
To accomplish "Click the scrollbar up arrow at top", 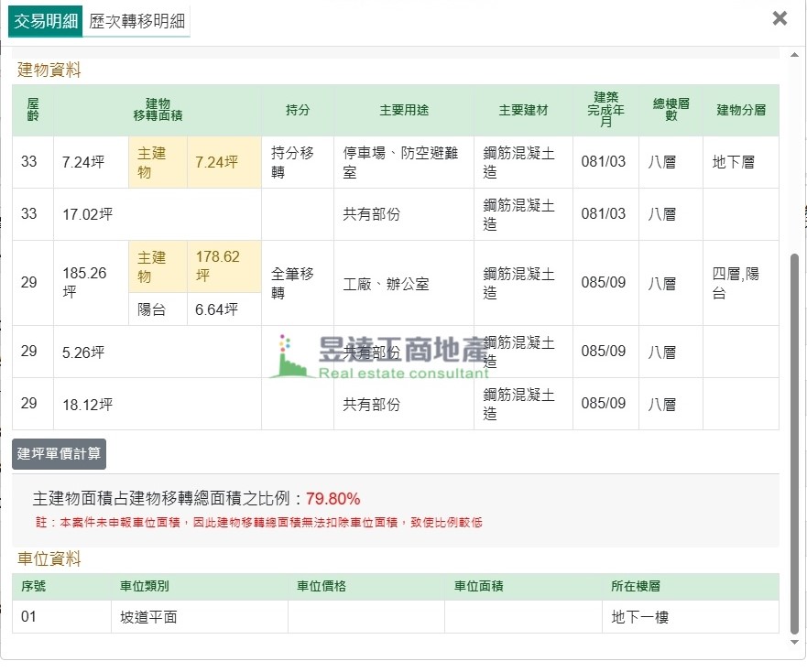I will pyautogui.click(x=794, y=55).
